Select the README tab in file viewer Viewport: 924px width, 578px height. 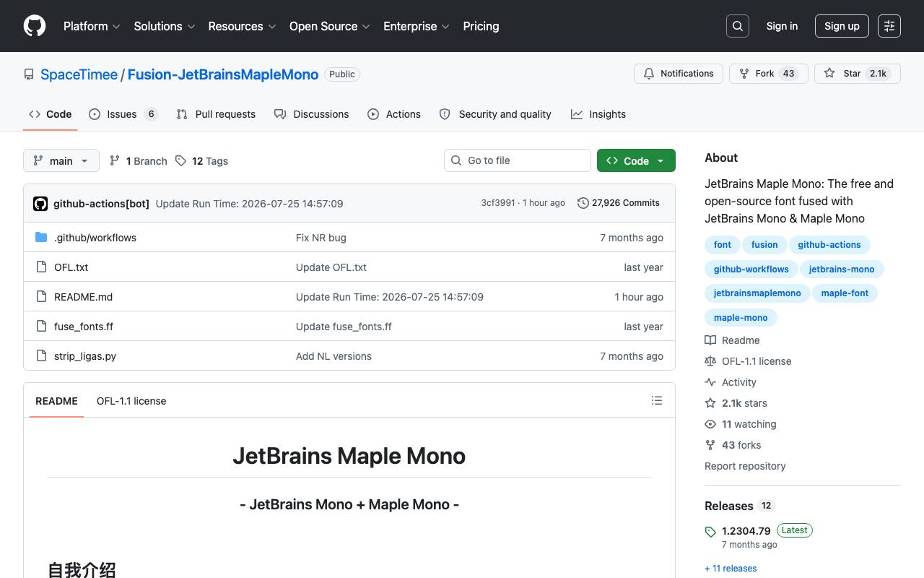(56, 401)
